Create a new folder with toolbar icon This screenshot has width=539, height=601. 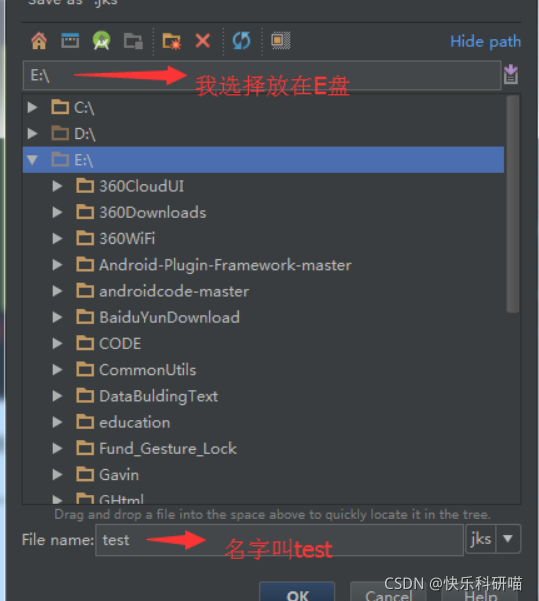[x=171, y=41]
